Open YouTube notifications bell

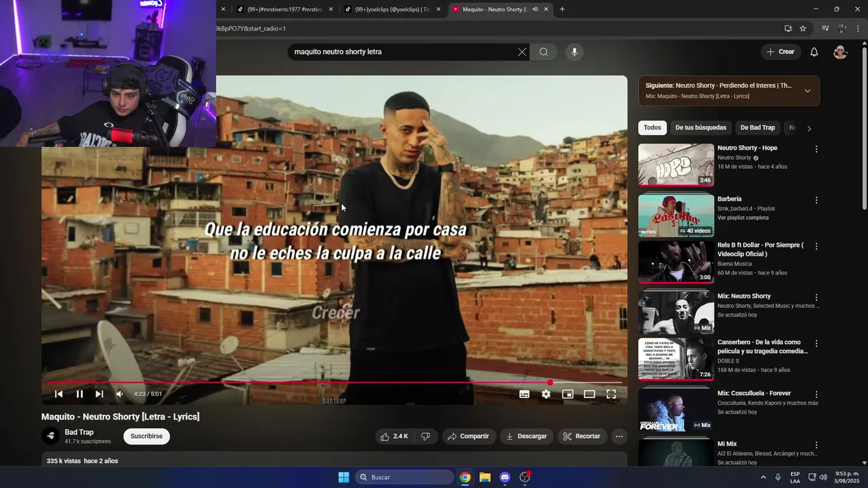814,52
